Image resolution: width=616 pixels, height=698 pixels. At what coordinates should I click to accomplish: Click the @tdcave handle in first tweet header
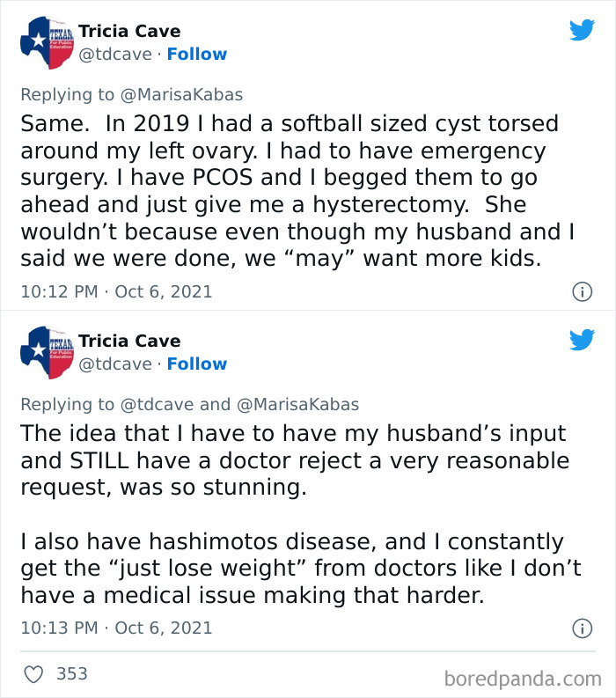click(114, 54)
